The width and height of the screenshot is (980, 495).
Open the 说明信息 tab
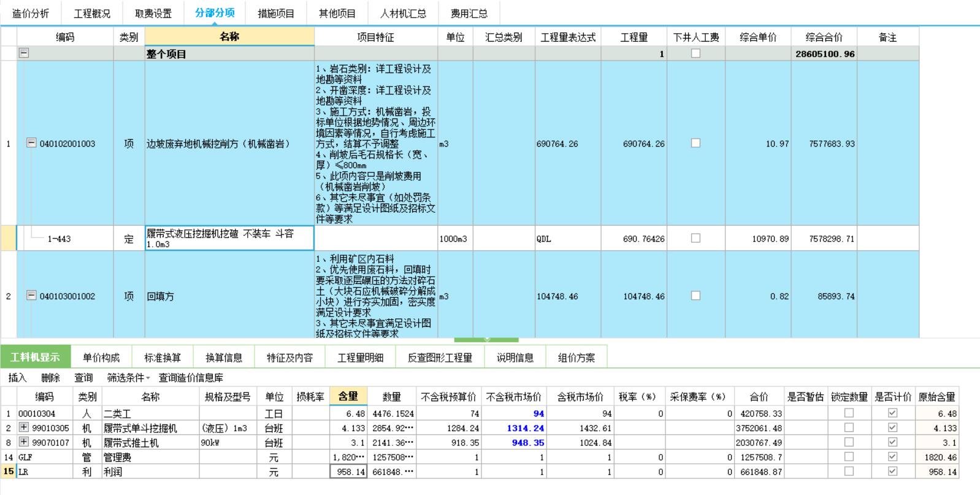coord(515,358)
